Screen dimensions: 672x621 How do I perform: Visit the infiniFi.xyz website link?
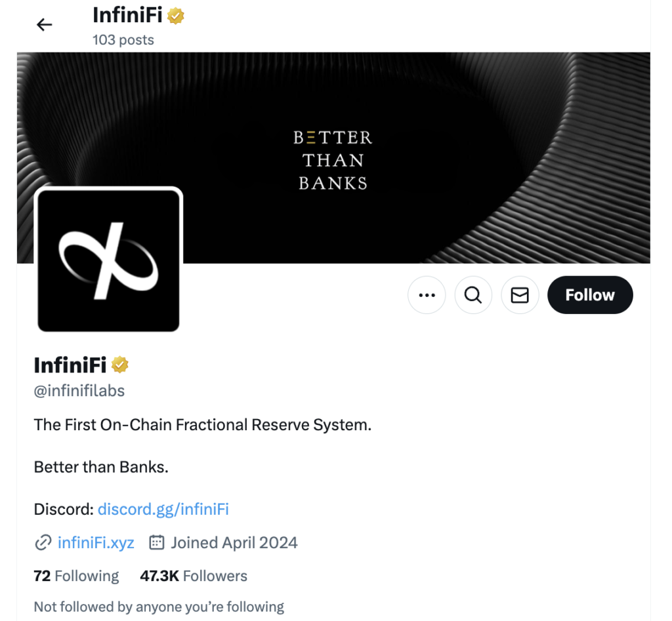click(x=96, y=542)
